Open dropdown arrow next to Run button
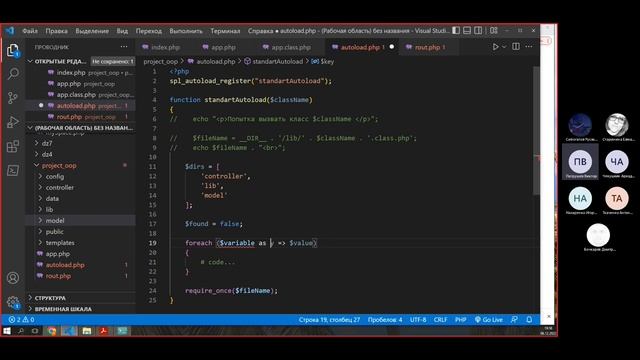This screenshot has height=360, width=640. pos(504,47)
